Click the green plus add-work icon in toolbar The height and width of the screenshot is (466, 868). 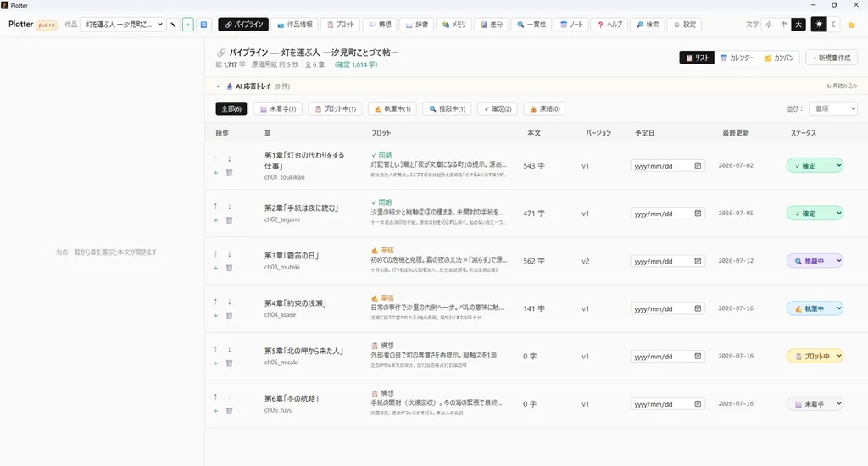(188, 25)
